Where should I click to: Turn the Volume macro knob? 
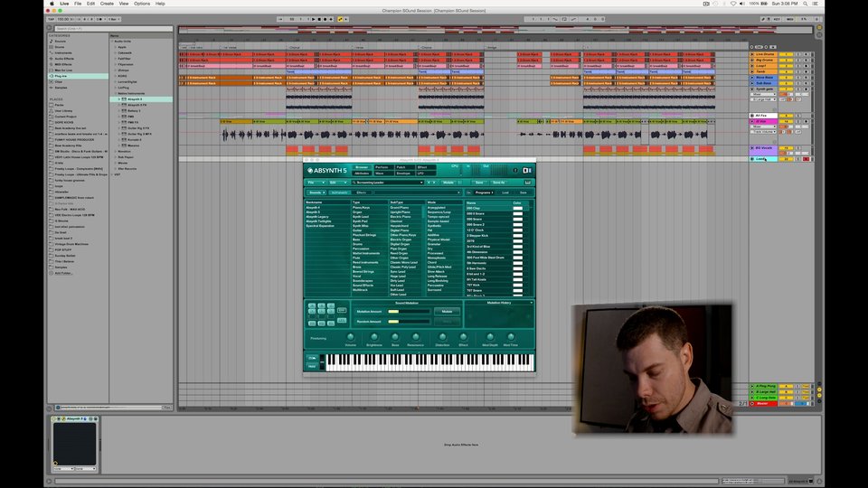351,337
